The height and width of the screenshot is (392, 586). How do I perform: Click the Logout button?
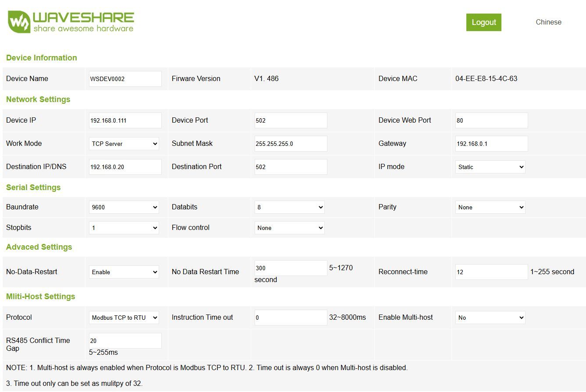[x=483, y=22]
